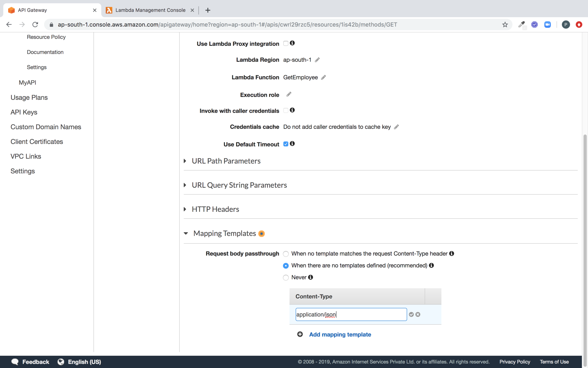This screenshot has width=588, height=368.
Task: Click the plus icon beside Add mapping template
Action: tap(300, 334)
